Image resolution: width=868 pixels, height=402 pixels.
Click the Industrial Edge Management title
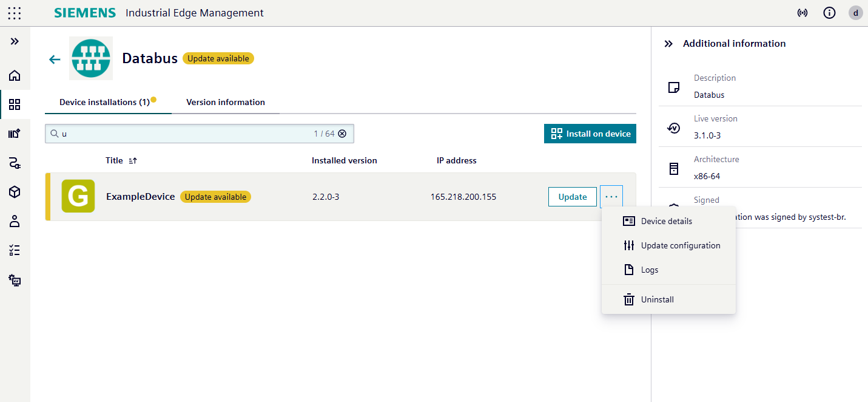point(195,13)
